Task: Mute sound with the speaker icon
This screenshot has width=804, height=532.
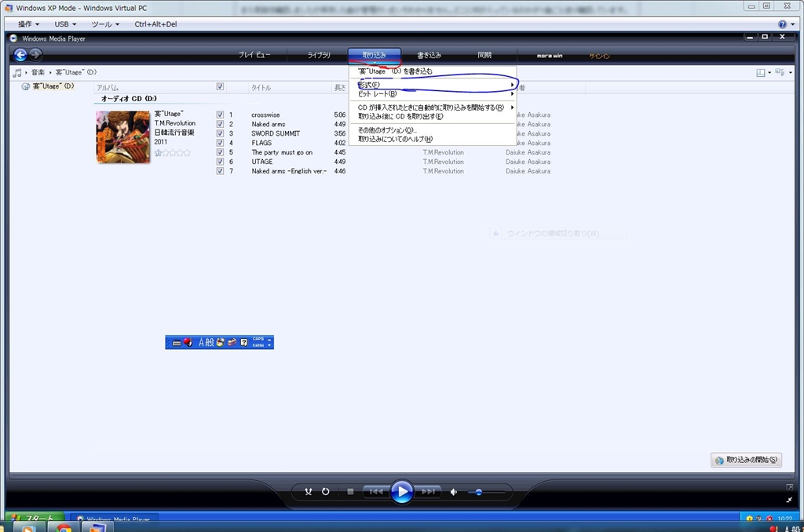Action: click(x=454, y=492)
